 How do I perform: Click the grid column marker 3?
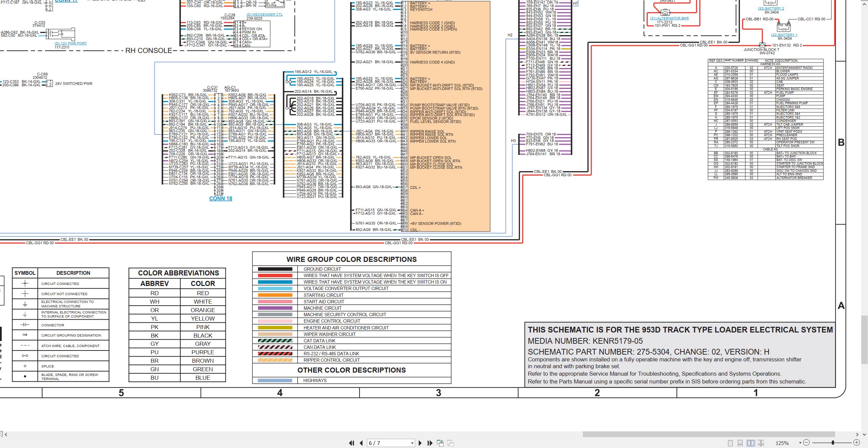439,393
